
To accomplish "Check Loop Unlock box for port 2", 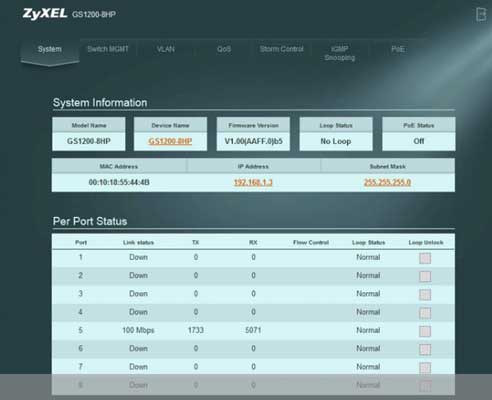I will (x=425, y=276).
